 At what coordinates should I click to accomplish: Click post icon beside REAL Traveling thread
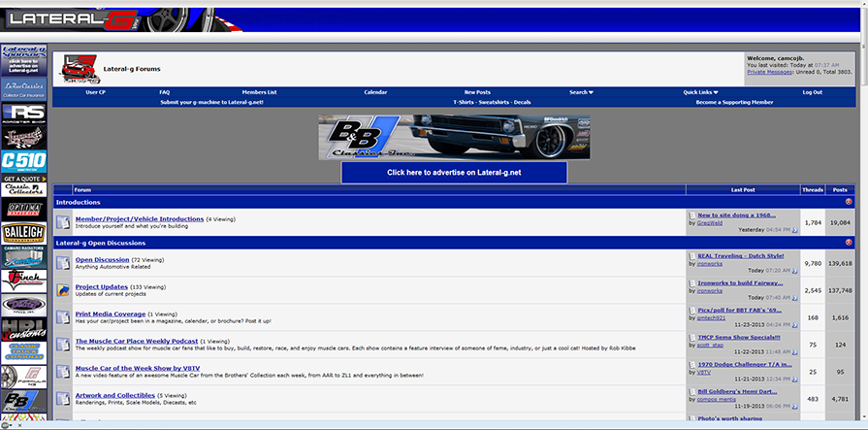(x=691, y=256)
